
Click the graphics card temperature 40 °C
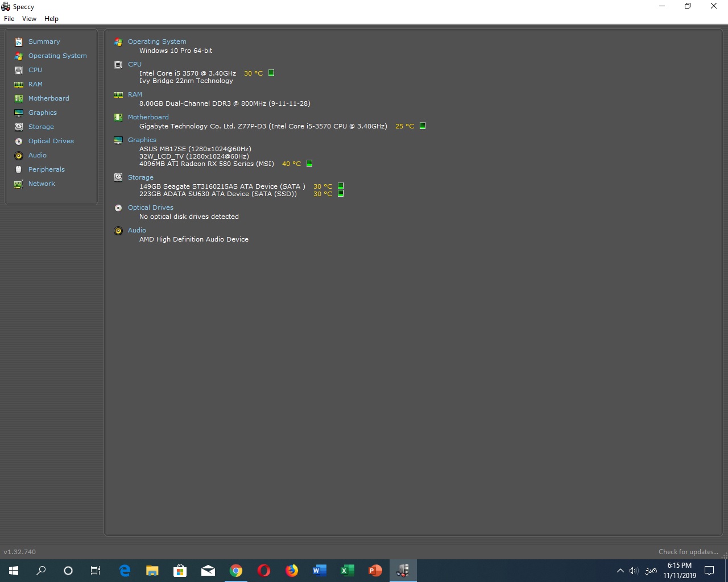tap(292, 164)
